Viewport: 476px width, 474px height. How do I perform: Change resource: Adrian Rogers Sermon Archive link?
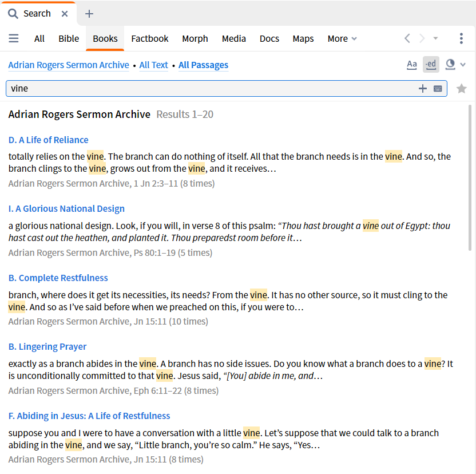coord(69,65)
